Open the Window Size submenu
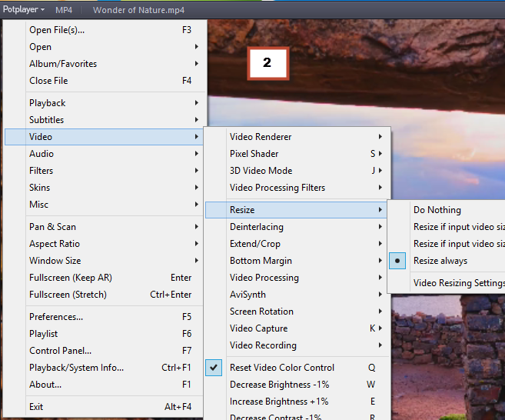Viewport: 505px width, 420px height. 104,261
